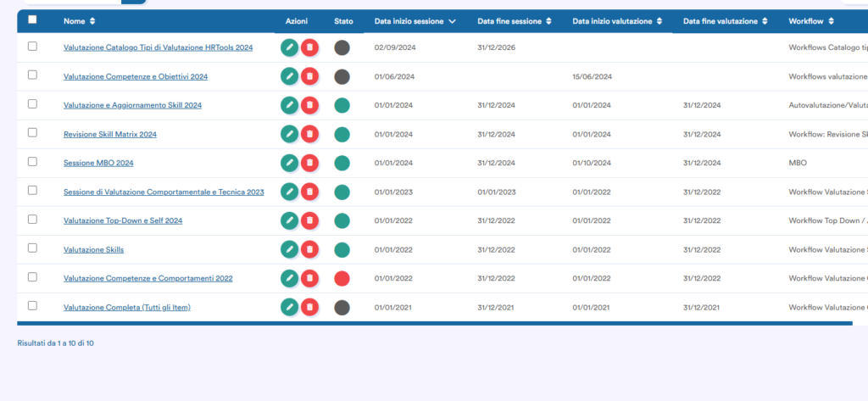Edit Sessione di Valutazione Comportamentale e Tecnica 2023
The image size is (868, 401).
pyautogui.click(x=290, y=192)
